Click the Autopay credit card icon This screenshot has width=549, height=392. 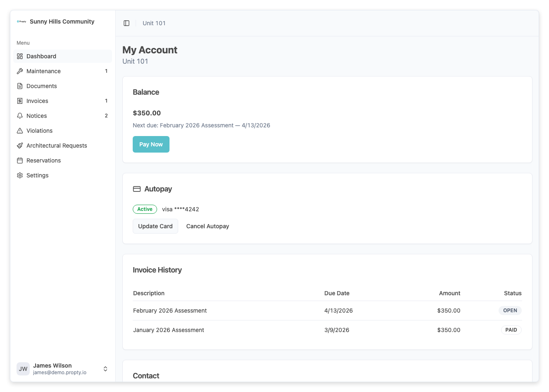click(x=136, y=189)
